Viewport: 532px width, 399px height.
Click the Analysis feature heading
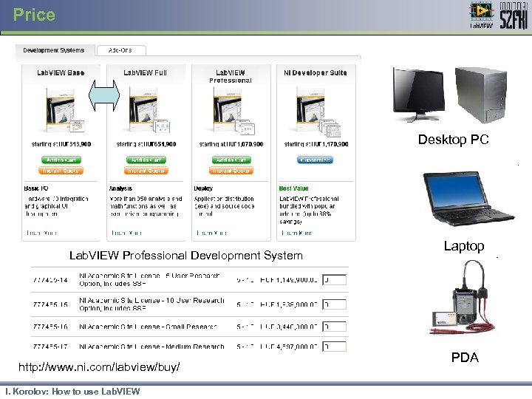point(120,188)
